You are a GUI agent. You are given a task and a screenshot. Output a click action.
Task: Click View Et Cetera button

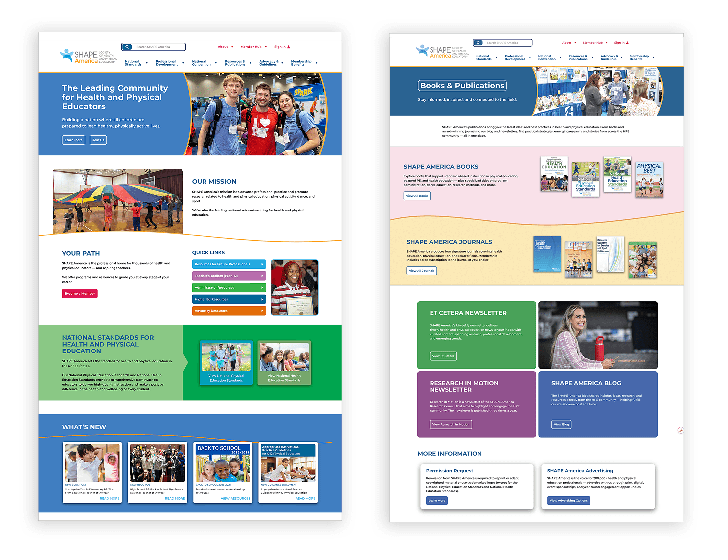pos(443,356)
